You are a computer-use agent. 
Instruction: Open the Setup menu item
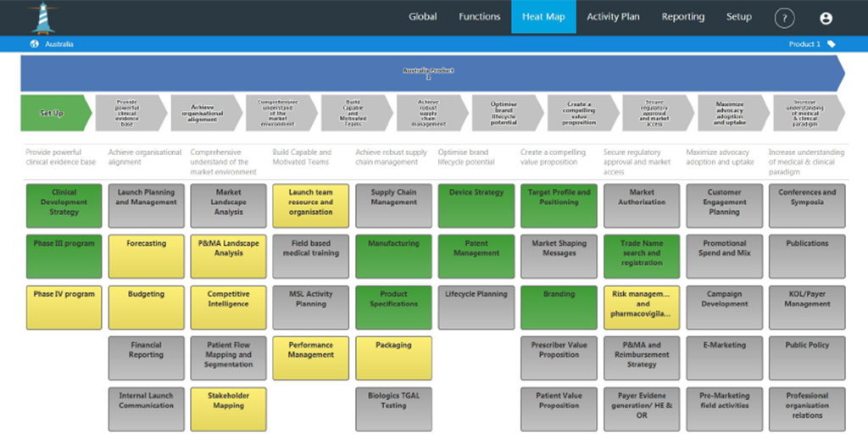[x=738, y=17]
